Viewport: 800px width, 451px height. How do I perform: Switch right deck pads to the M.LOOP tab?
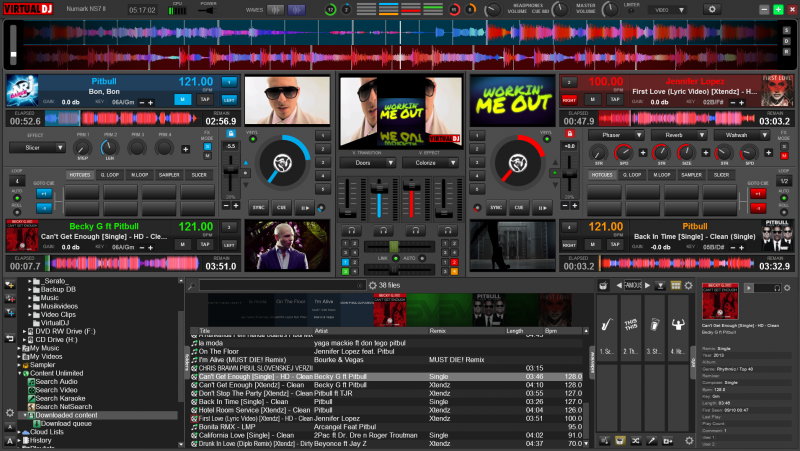(661, 174)
